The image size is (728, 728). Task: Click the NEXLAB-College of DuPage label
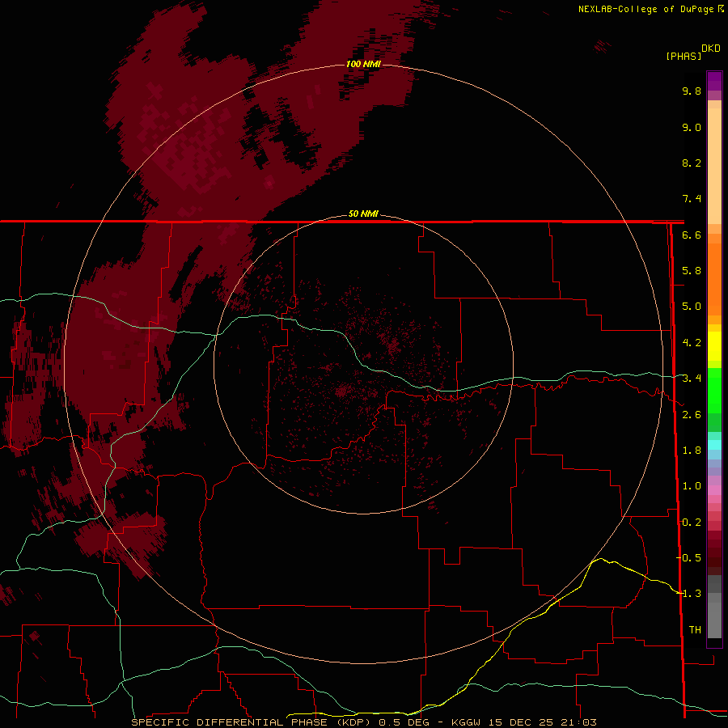tap(647, 9)
